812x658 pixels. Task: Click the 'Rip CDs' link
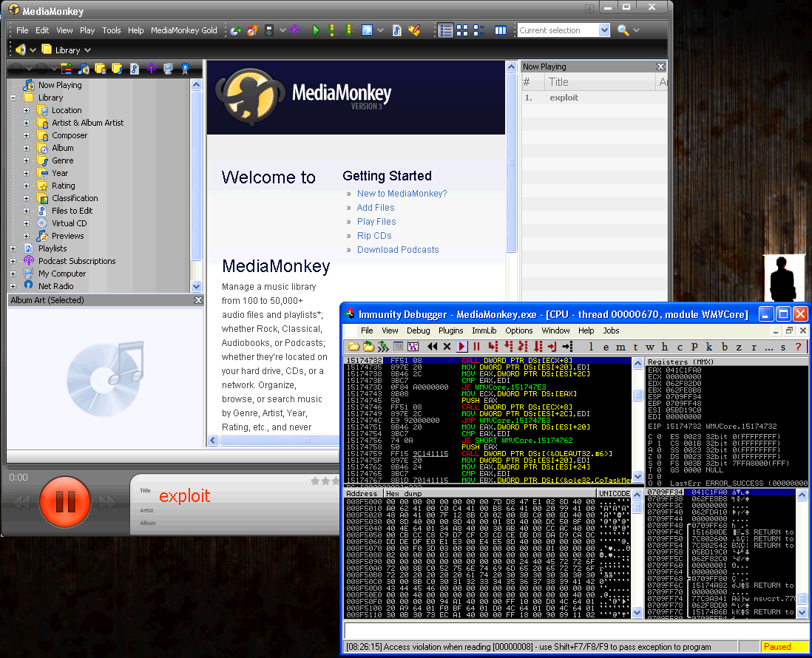coord(374,236)
